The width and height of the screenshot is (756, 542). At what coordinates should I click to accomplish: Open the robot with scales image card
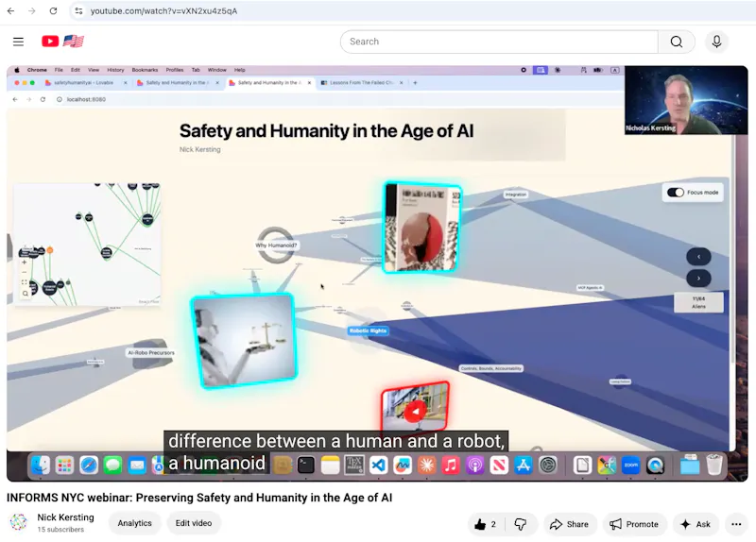coord(245,341)
